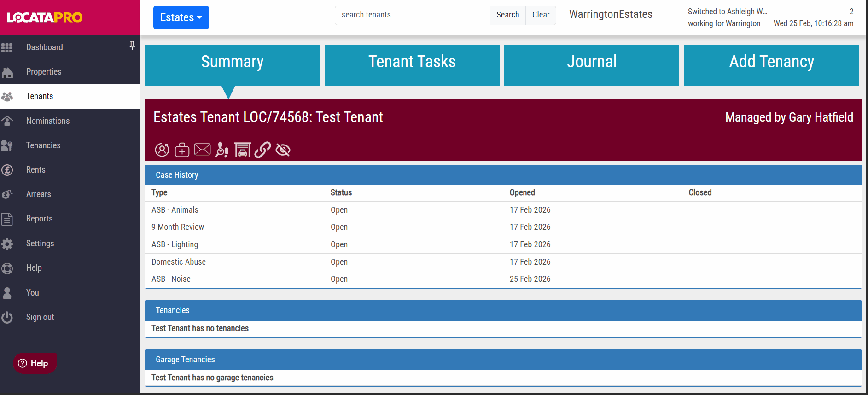Click the Garage Tenancies panel header
The width and height of the screenshot is (868, 395).
click(503, 360)
